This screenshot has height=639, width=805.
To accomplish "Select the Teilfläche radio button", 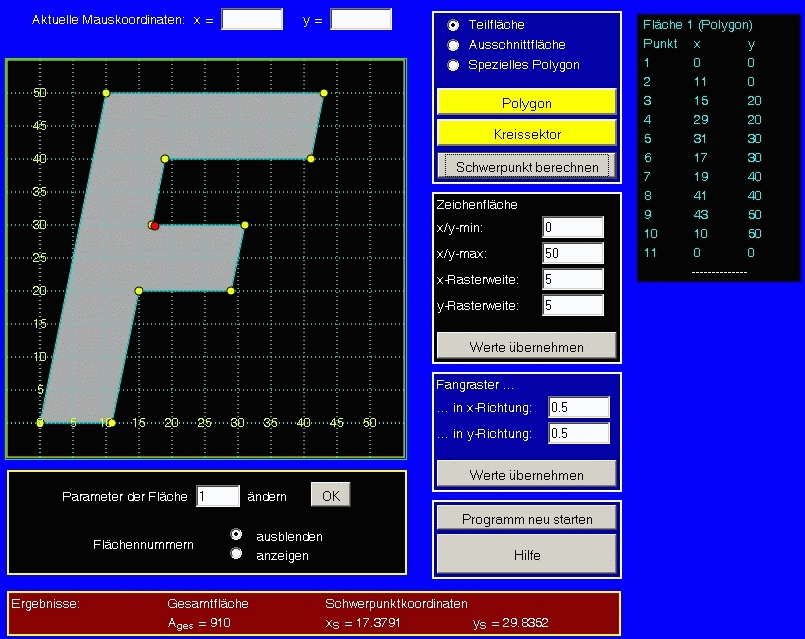I will click(454, 24).
